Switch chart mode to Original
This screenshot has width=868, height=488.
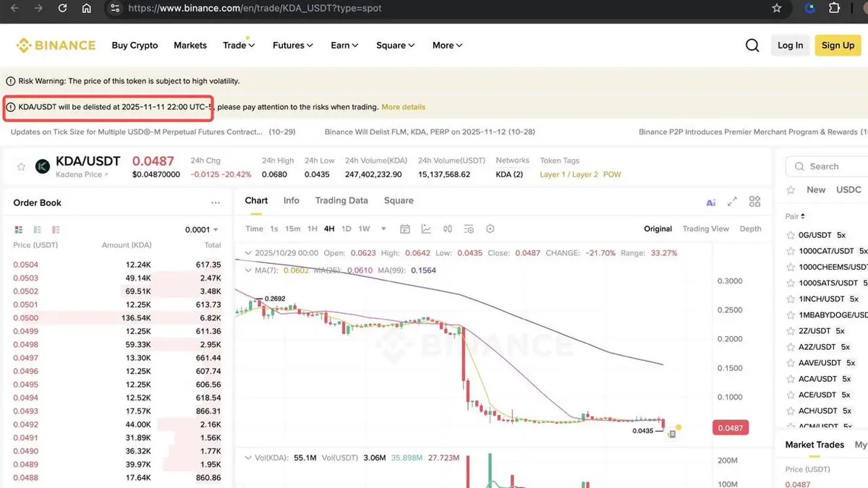click(x=658, y=228)
